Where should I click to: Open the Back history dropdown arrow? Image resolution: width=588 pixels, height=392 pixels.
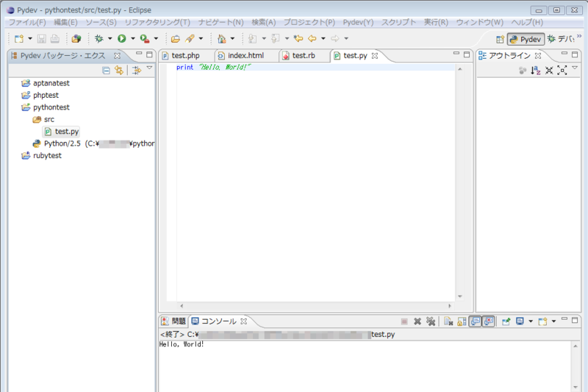(x=323, y=39)
